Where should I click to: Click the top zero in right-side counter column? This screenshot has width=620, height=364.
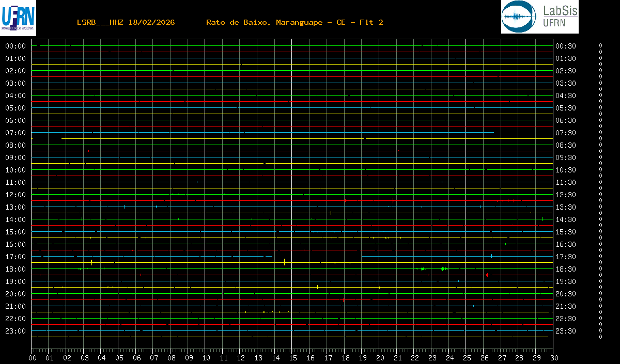(600, 45)
